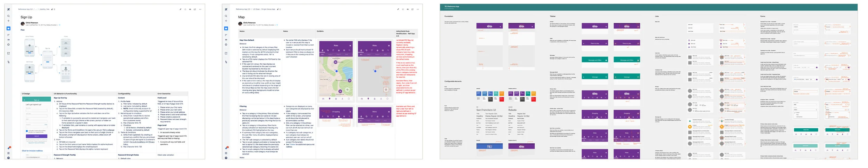Open Reference App 3.0 breadcrumb link
Viewport: 868px width, 168px height.
(25, 9)
